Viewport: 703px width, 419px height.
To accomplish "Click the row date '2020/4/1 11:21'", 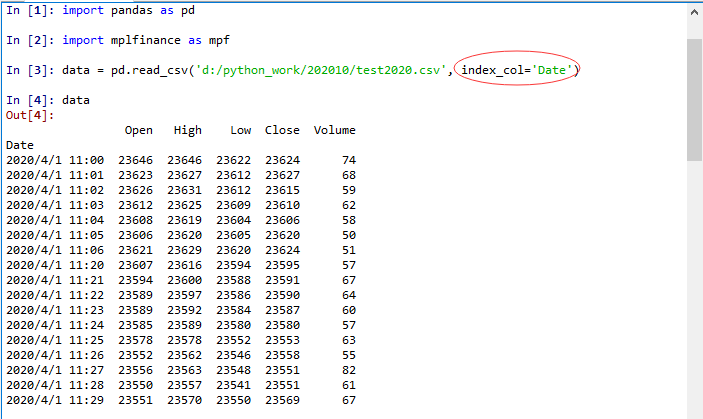I will [x=55, y=281].
